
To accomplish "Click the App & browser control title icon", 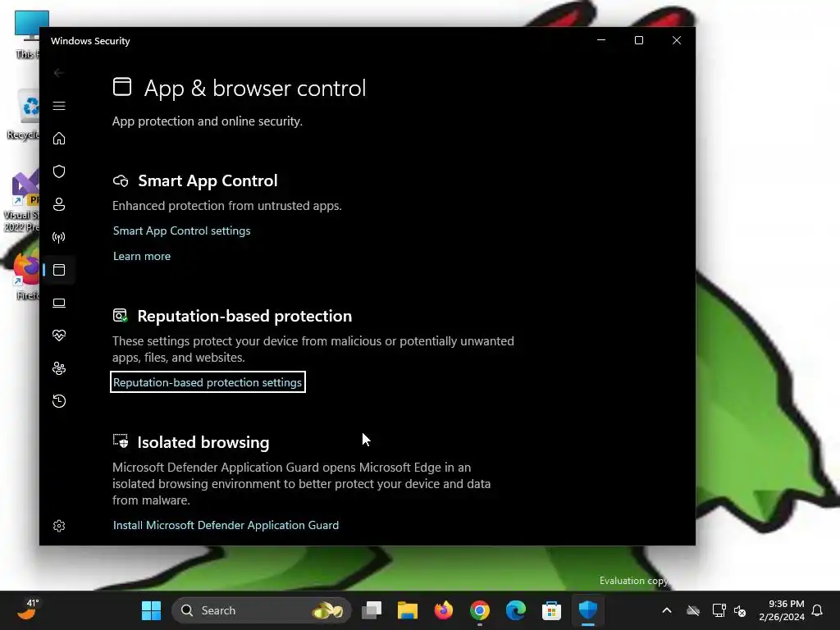I will point(122,87).
